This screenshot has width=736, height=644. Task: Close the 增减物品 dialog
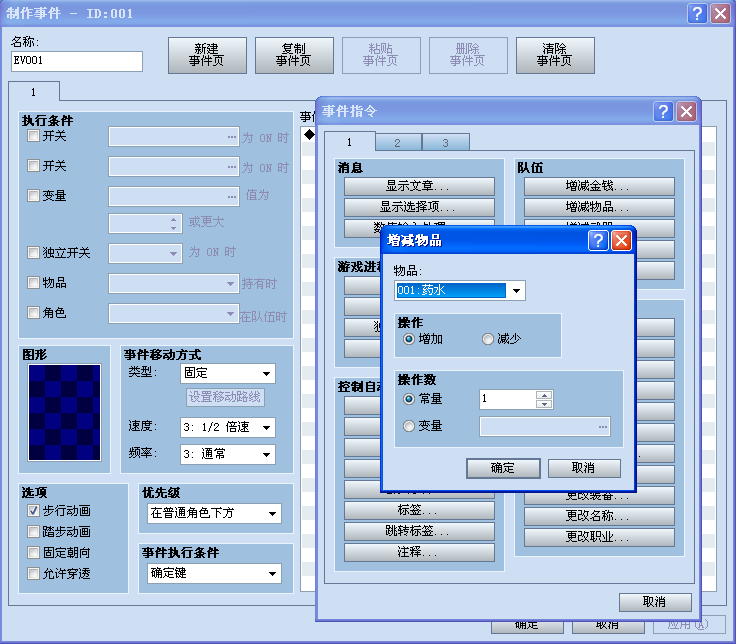[621, 241]
